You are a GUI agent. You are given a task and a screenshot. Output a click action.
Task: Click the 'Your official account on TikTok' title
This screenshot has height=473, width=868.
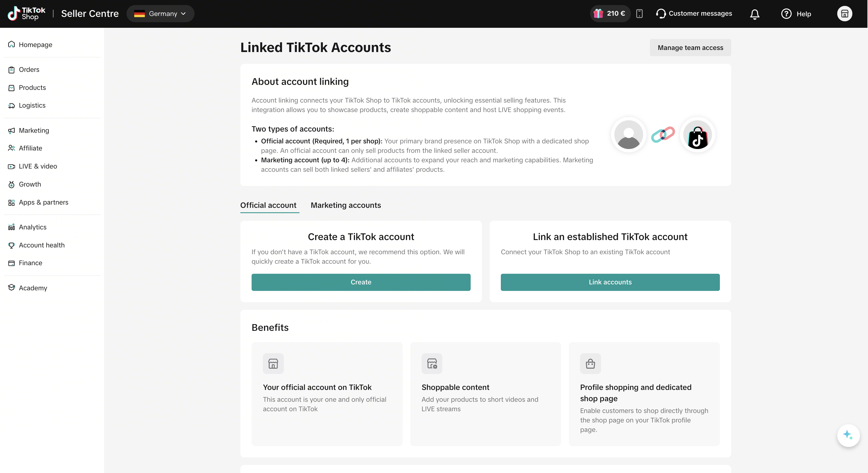tap(317, 387)
